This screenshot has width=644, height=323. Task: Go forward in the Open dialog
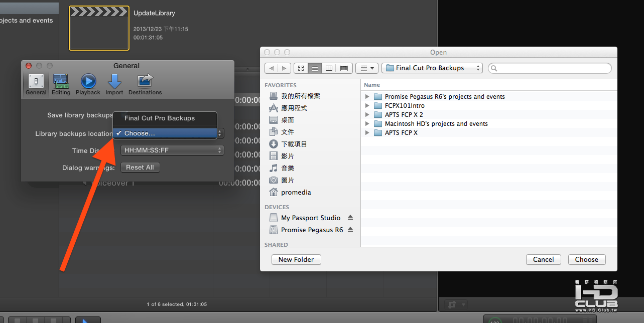[x=285, y=68]
